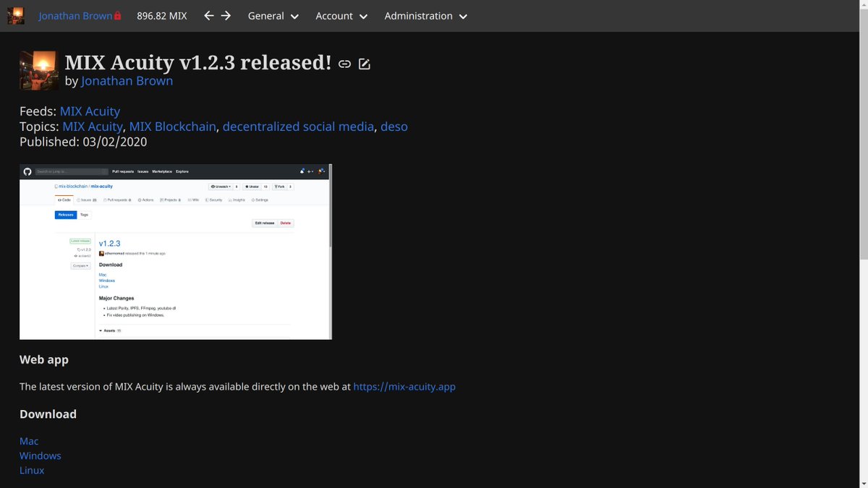Click the 896.82 MIX balance text

pos(162,16)
